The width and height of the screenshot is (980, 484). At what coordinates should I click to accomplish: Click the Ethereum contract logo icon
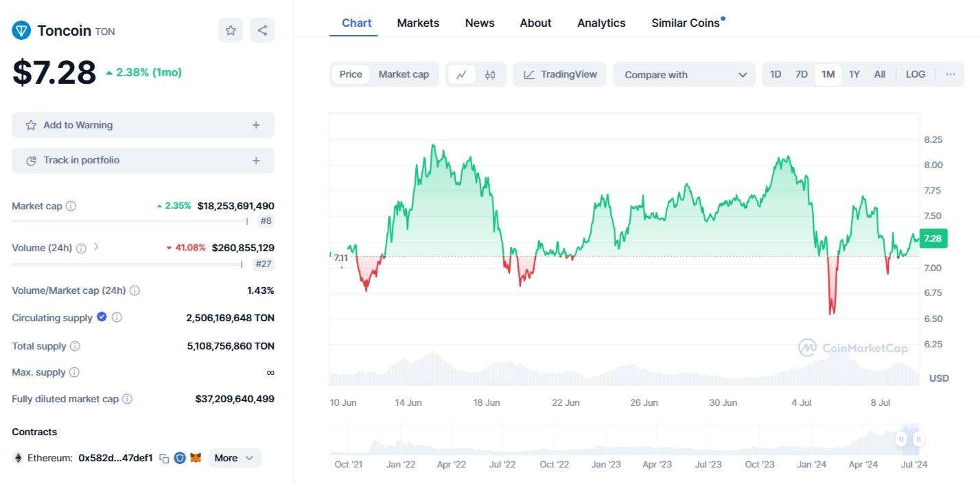click(18, 458)
